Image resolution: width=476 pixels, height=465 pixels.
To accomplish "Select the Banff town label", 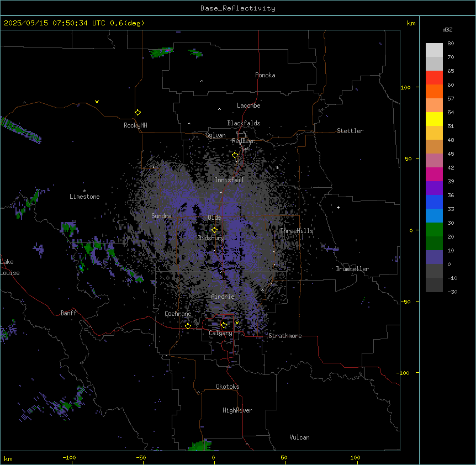I will click(x=68, y=313).
